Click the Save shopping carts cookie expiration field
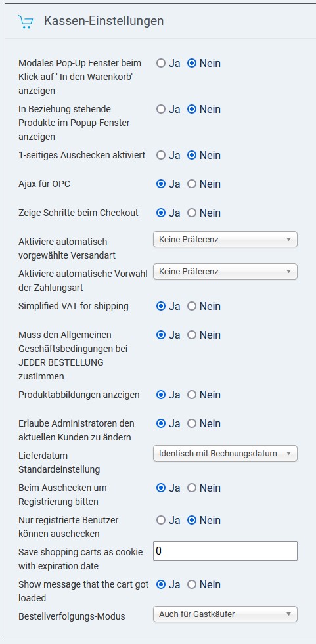Viewport: 316px width, 644px height. [225, 551]
